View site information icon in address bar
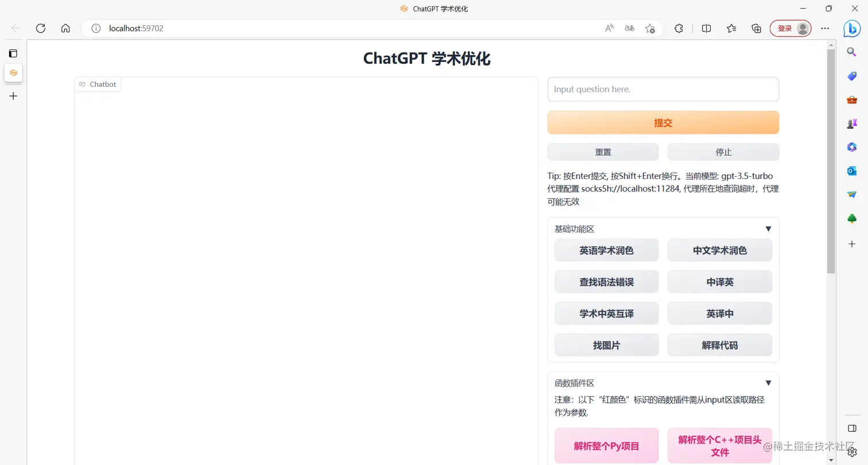The image size is (868, 465). pos(96,28)
